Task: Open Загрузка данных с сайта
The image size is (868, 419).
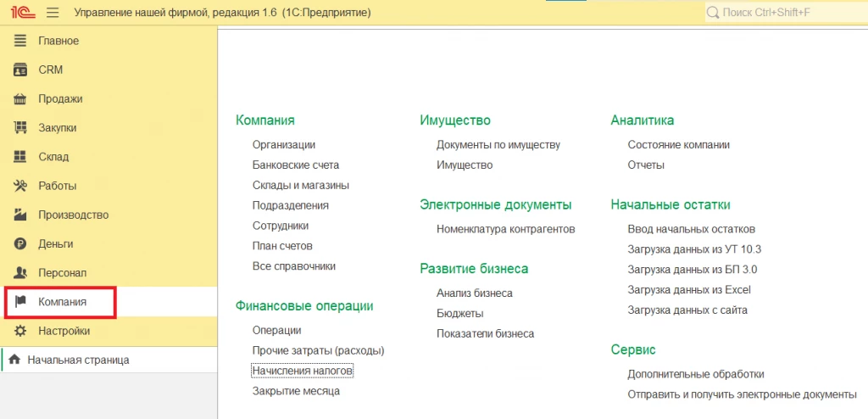Action: pos(687,310)
